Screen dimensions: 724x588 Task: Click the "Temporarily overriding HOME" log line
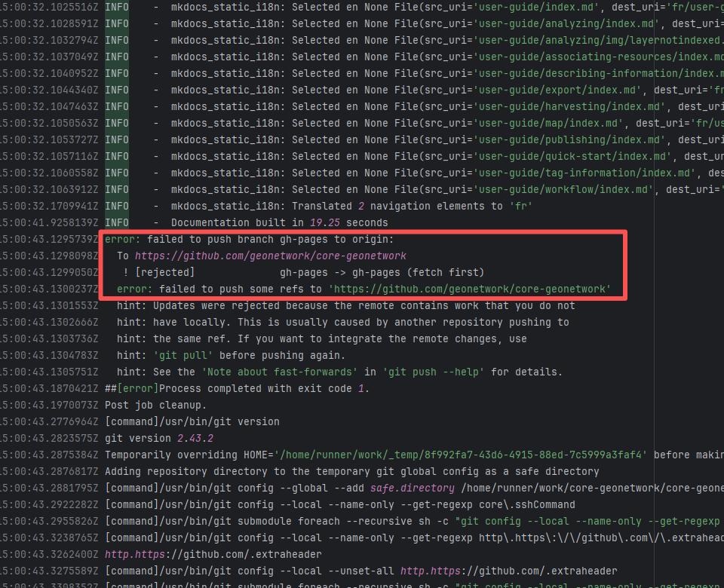[x=377, y=455]
